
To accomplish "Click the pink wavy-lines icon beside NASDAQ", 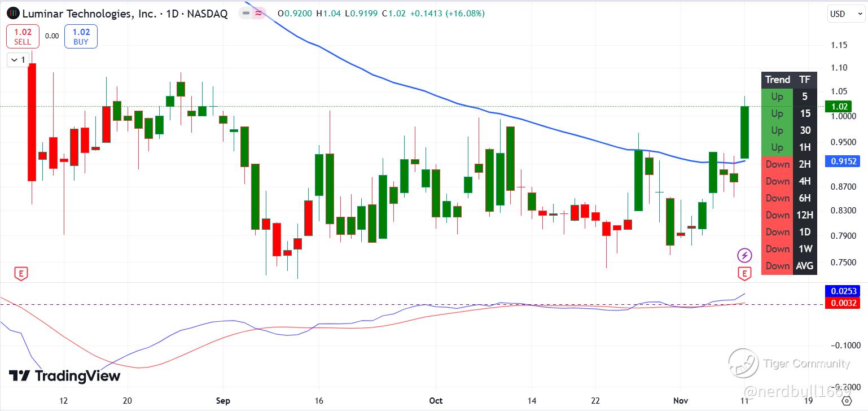I will (258, 14).
